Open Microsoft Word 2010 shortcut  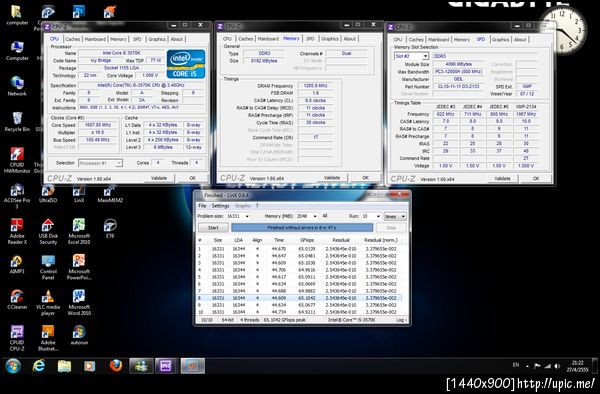[79, 303]
